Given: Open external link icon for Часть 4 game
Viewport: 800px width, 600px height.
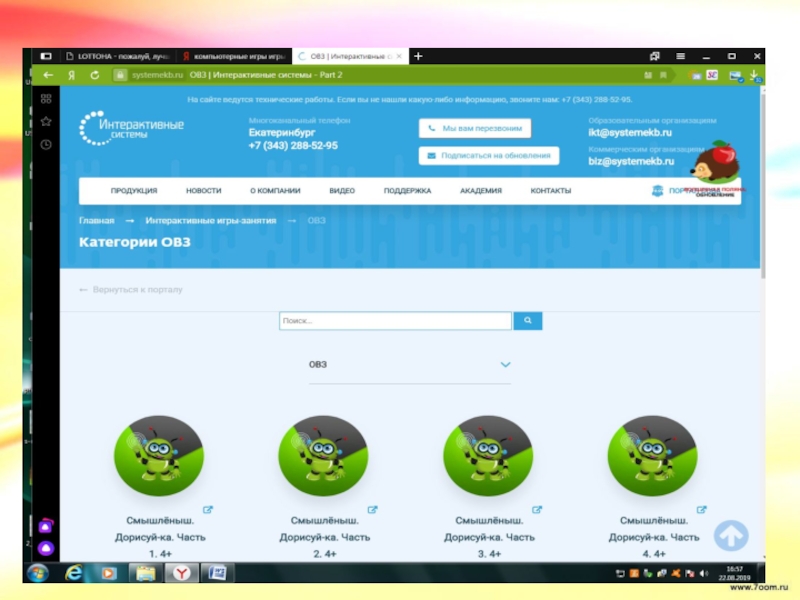Looking at the screenshot, I should click(x=702, y=510).
